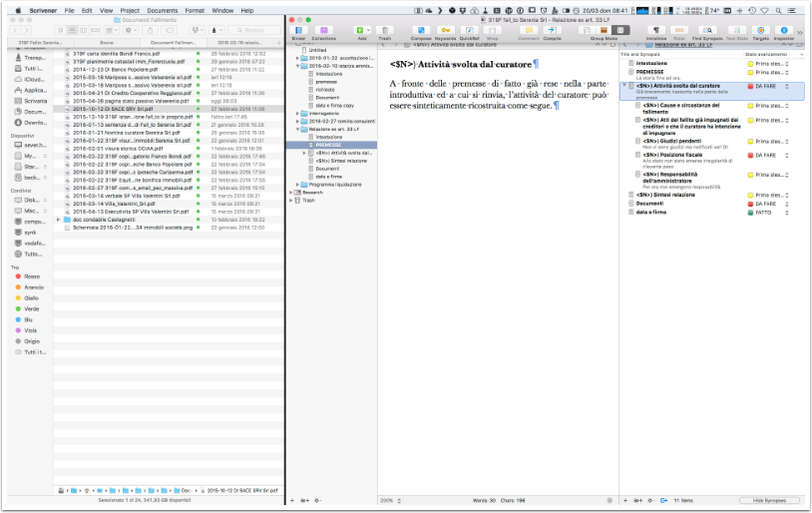Click the Finder share icon
812x513 pixels.
[151, 31]
